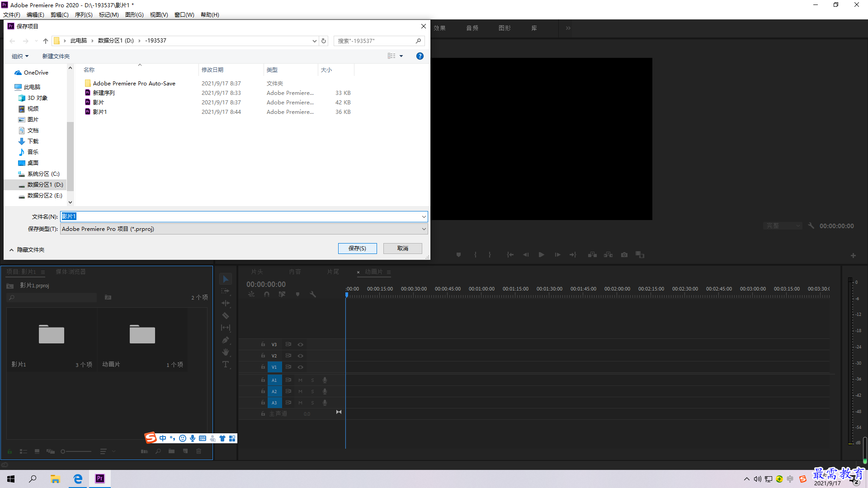The width and height of the screenshot is (868, 488).
Task: Click Go to In point button
Action: point(510,255)
